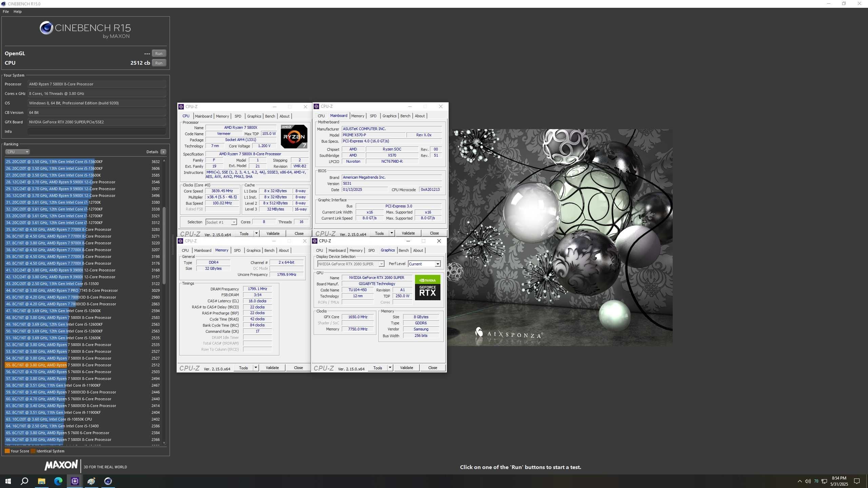
Task: Open taskbar search magnifier icon
Action: coord(24,481)
